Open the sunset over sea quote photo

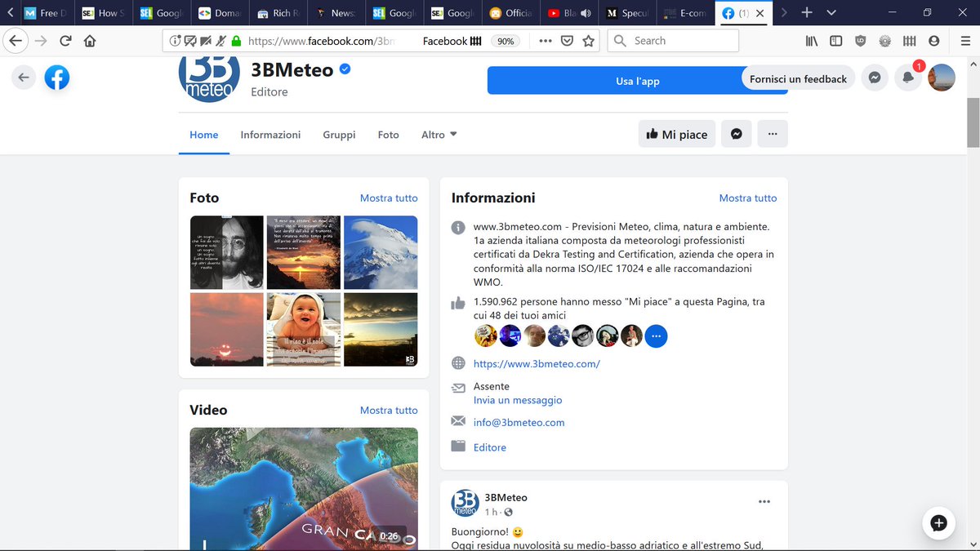pos(303,252)
